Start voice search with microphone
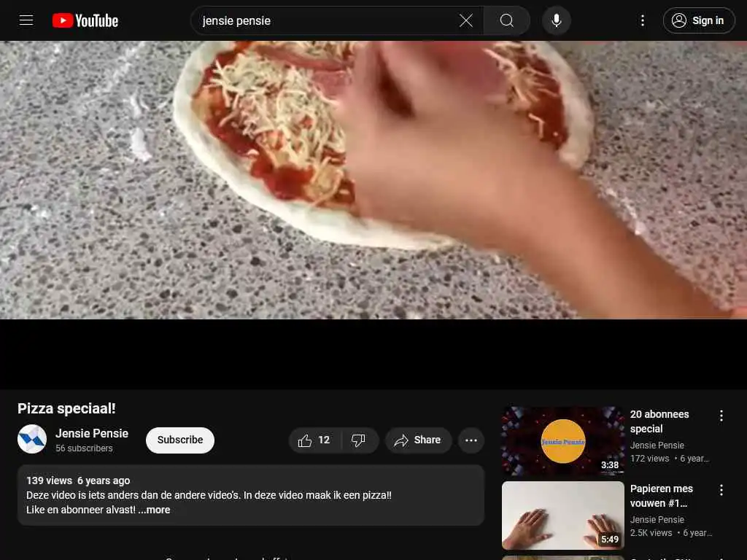The width and height of the screenshot is (747, 560). [556, 20]
